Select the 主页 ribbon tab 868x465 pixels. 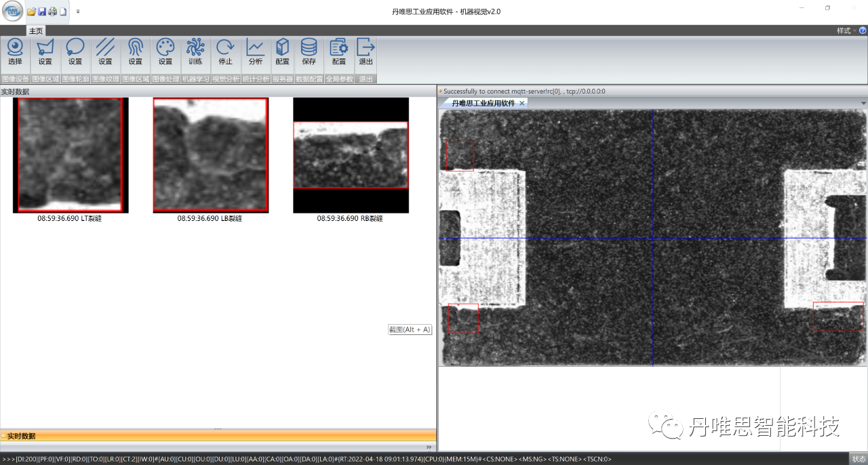click(x=36, y=31)
